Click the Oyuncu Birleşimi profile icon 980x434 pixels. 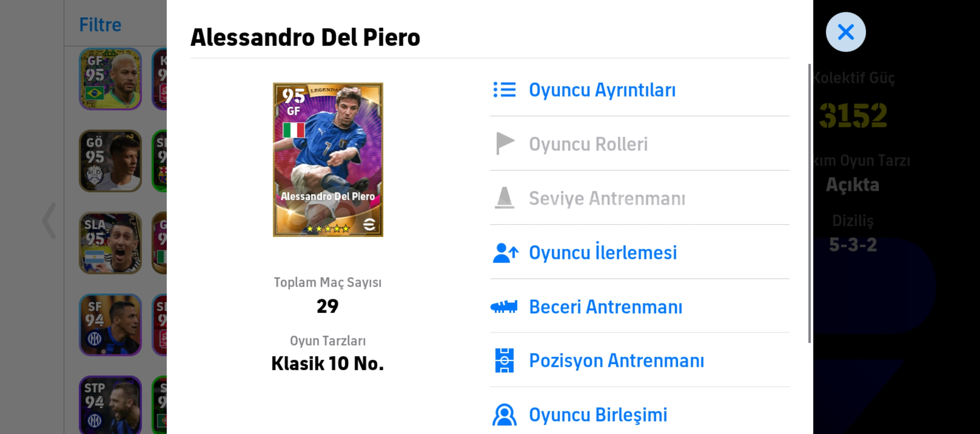(504, 415)
